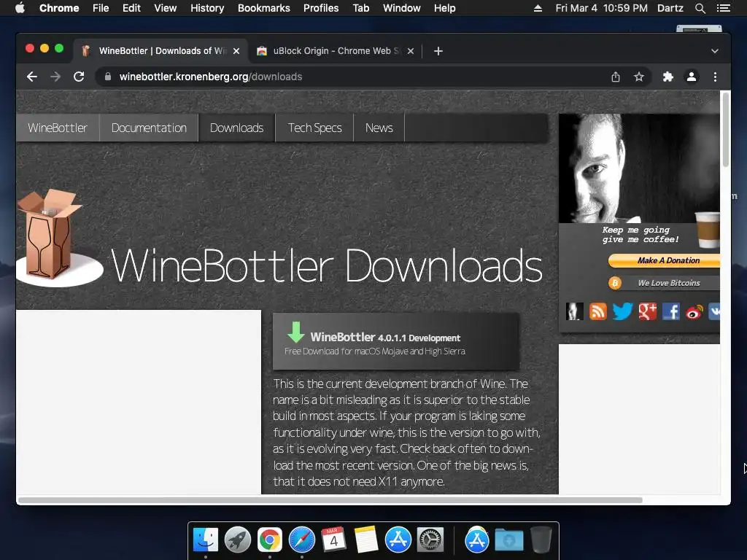747x560 pixels.
Task: Open a new tab with the plus button
Action: coord(438,51)
